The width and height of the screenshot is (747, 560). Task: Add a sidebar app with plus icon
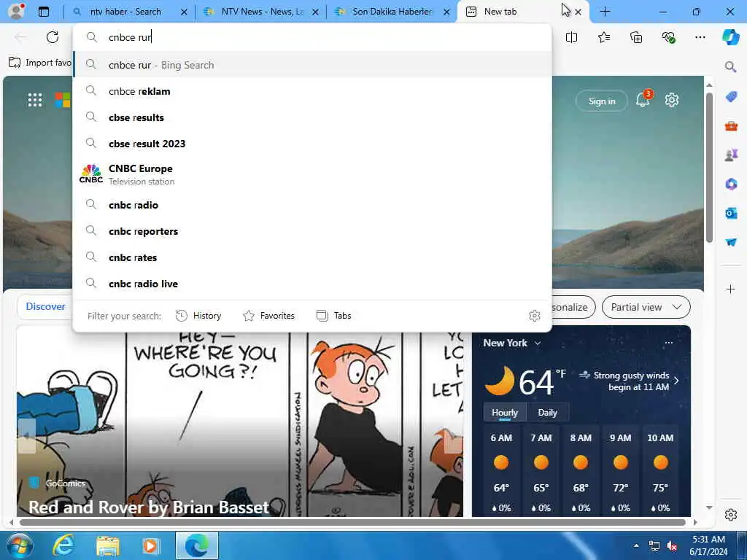pos(731,289)
